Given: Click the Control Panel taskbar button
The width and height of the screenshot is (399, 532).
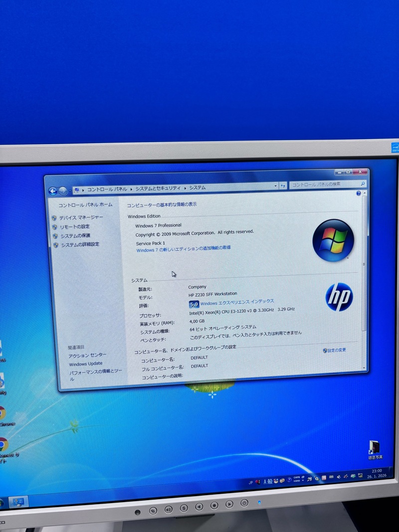Looking at the screenshot, I should 19,501.
